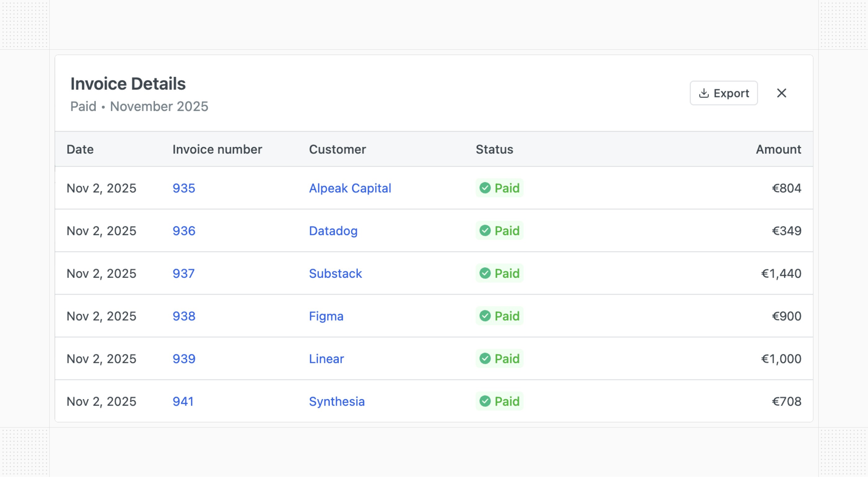Open the Linear customer link
This screenshot has height=477, width=868.
(326, 359)
